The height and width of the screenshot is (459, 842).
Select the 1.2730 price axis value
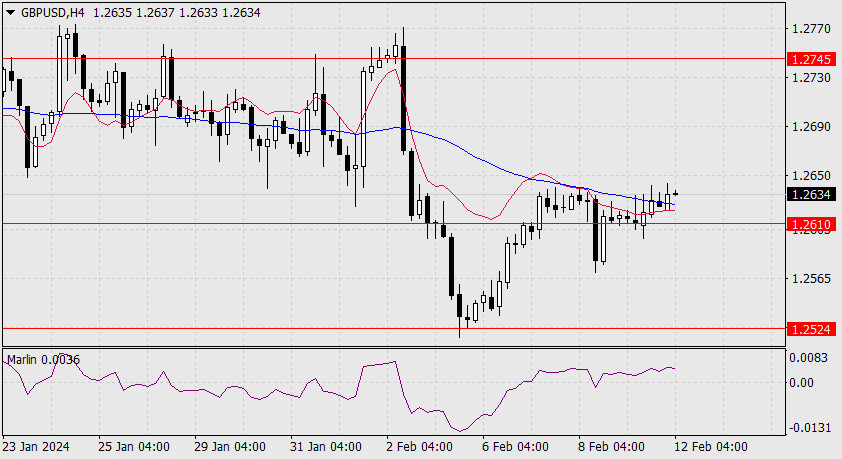click(x=811, y=78)
